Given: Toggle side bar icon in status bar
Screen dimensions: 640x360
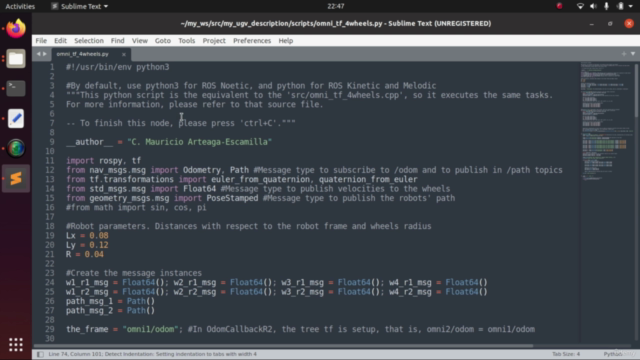Looking at the screenshot, I should pos(40,354).
